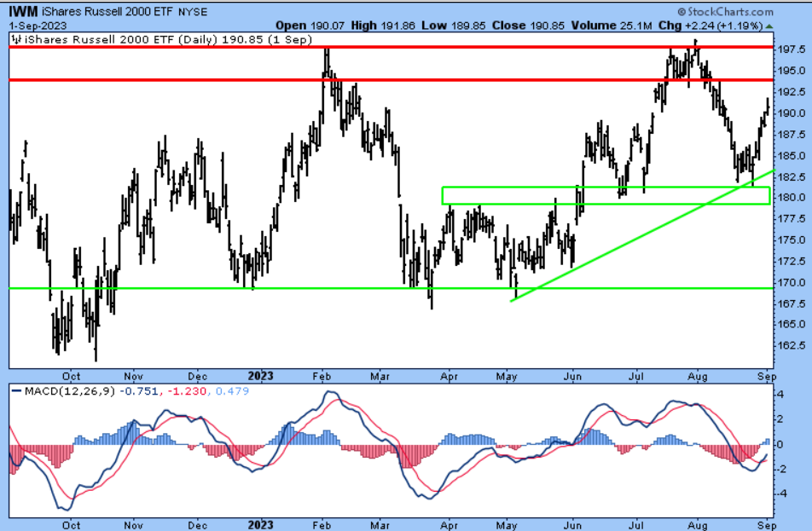Viewport: 812px width, 531px height.
Task: Click the 165.0 price axis label
Action: (792, 325)
